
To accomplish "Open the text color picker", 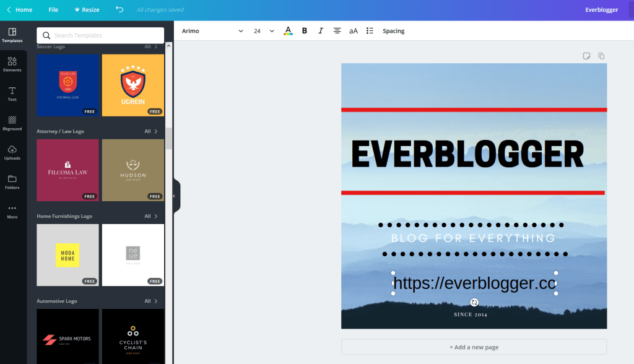I will [x=288, y=31].
